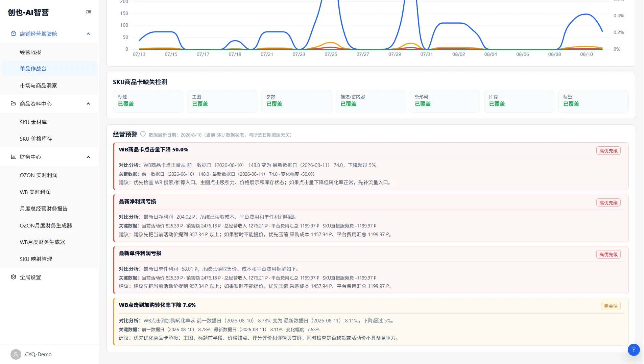Click the 参数 已覆盖 coverage card

[x=296, y=101]
